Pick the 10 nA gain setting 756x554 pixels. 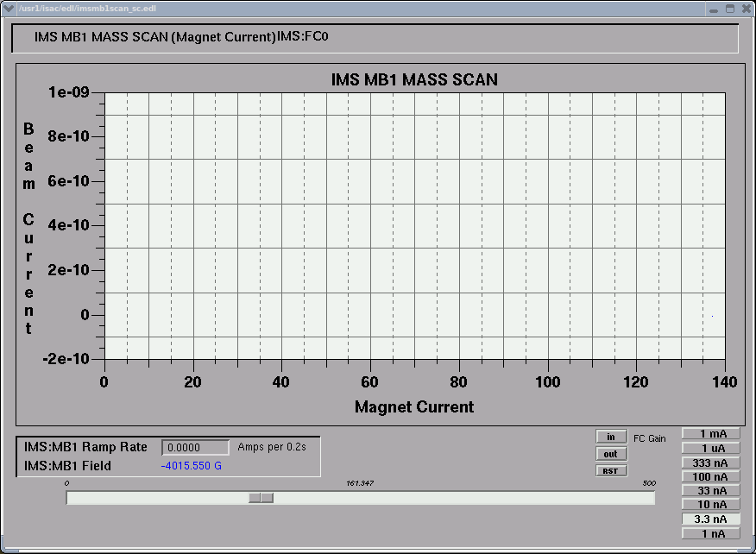712,504
